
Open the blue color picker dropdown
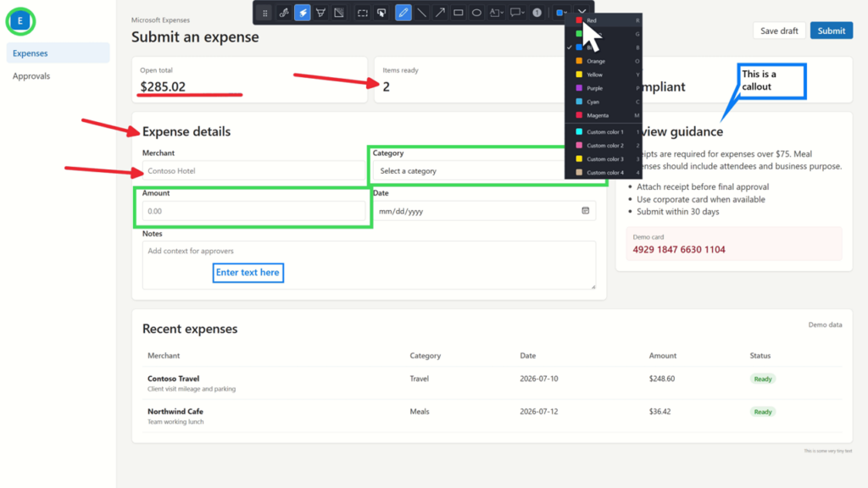pos(561,13)
